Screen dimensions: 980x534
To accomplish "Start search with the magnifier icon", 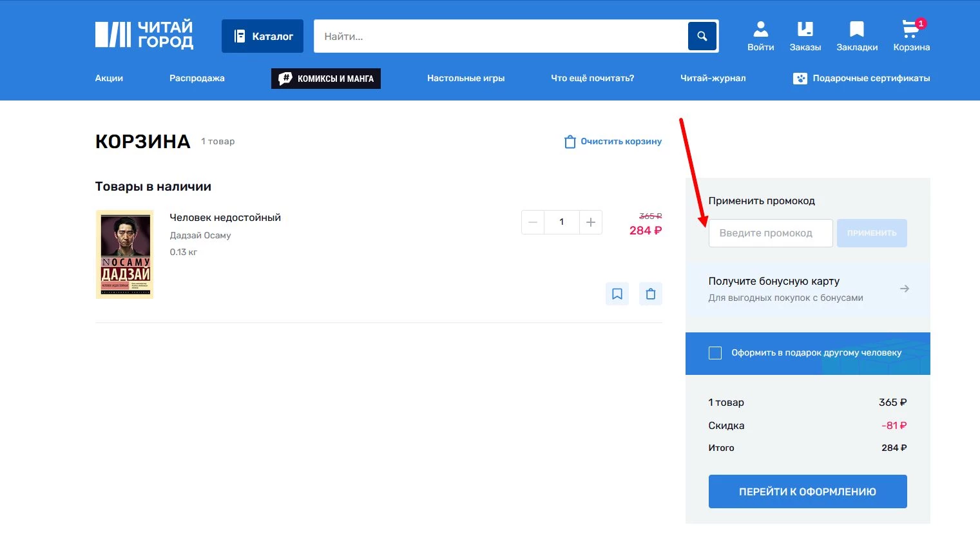I will [702, 36].
